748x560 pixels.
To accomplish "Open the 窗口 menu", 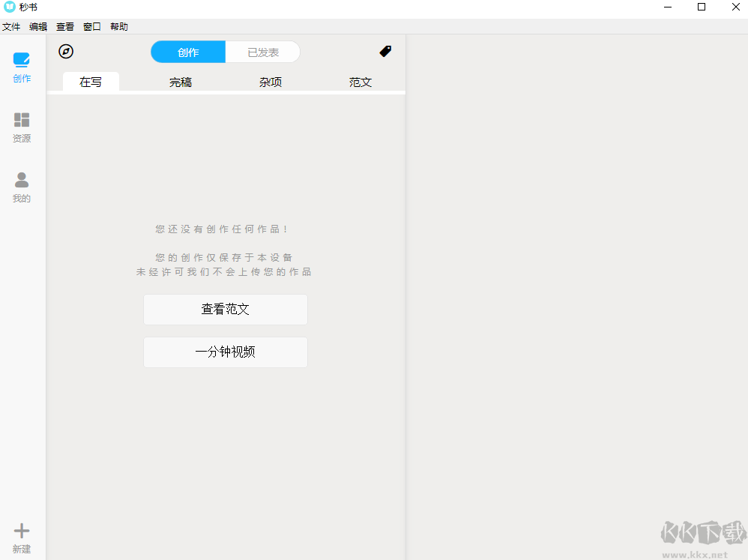I will click(x=91, y=26).
